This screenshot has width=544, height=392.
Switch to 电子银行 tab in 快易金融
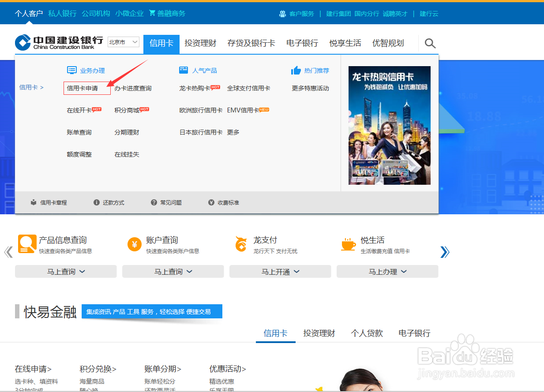click(x=414, y=333)
